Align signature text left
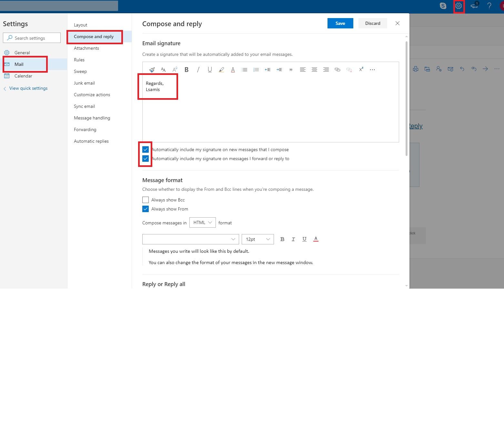Viewport: 504px width, 421px height. (x=303, y=69)
